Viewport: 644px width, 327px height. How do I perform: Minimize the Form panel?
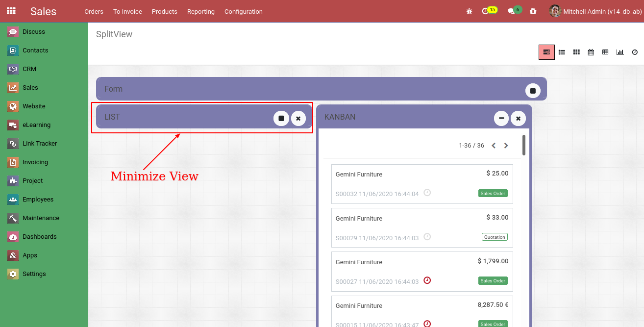pos(533,90)
